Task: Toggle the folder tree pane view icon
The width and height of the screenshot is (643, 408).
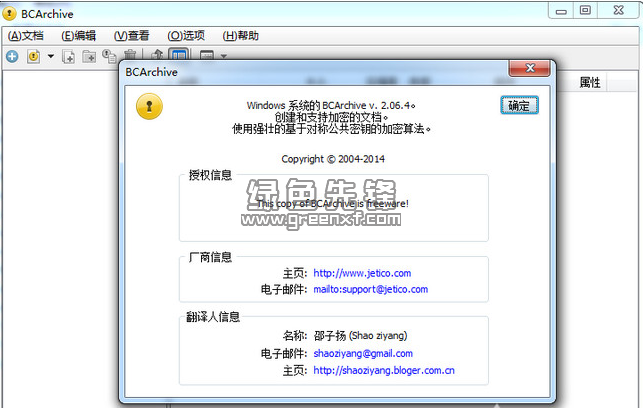Action: (179, 55)
